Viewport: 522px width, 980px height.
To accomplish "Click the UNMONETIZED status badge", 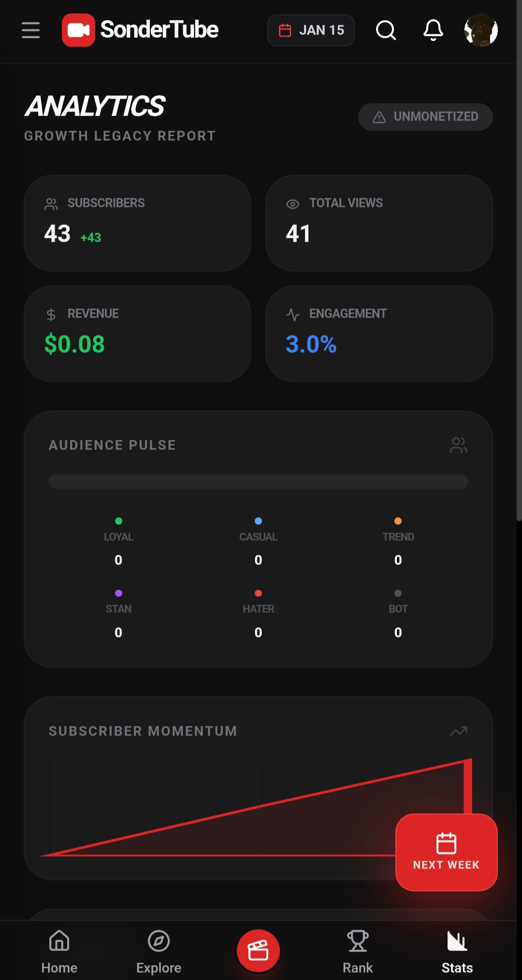I will coord(425,116).
